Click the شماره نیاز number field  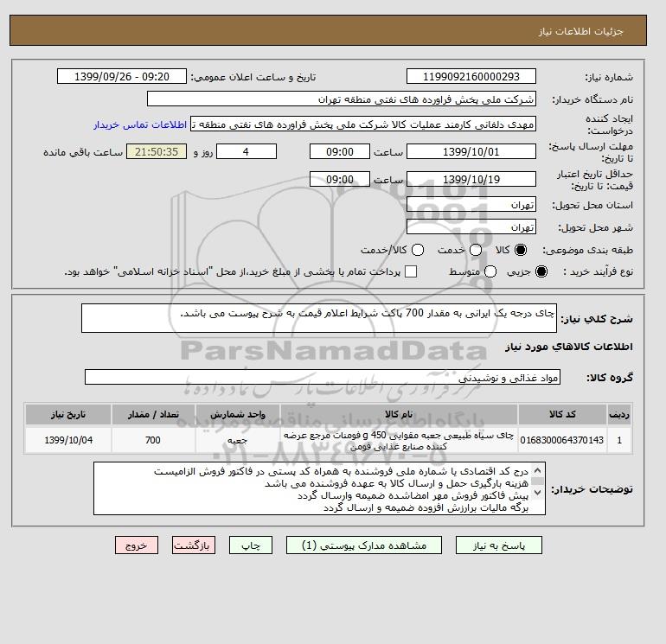coord(471,76)
